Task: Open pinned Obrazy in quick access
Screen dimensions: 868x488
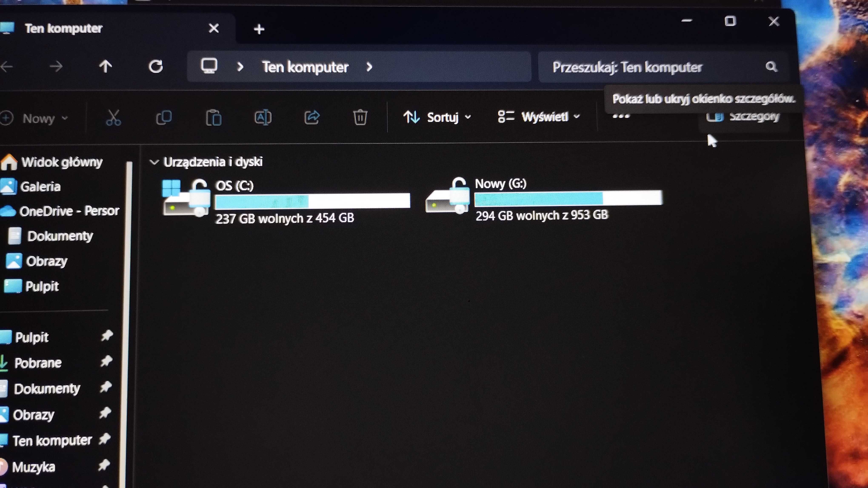Action: tap(27, 415)
